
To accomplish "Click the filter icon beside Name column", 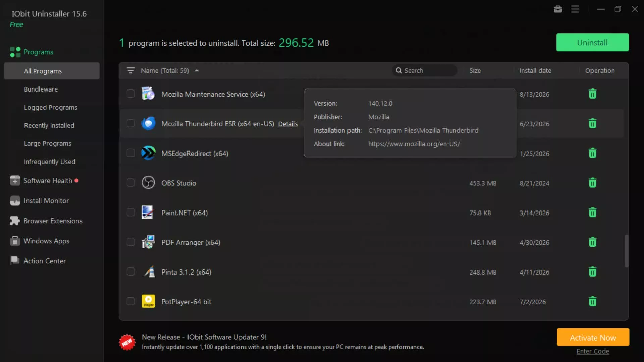I will (x=130, y=70).
